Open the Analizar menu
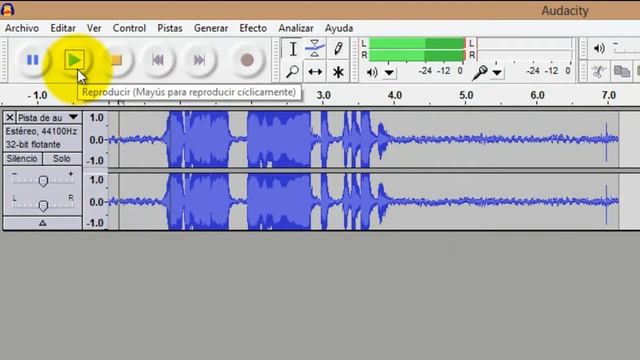 (296, 28)
